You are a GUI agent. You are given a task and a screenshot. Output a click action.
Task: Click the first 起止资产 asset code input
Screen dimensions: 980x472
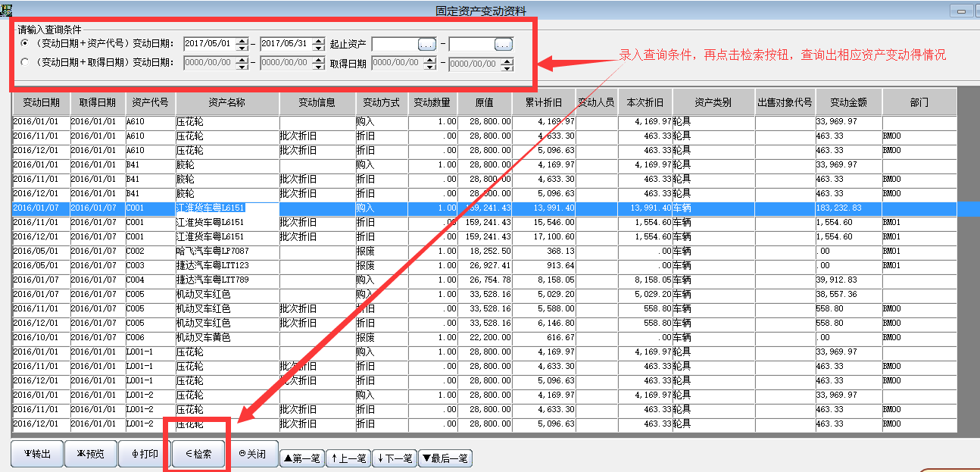click(x=395, y=45)
